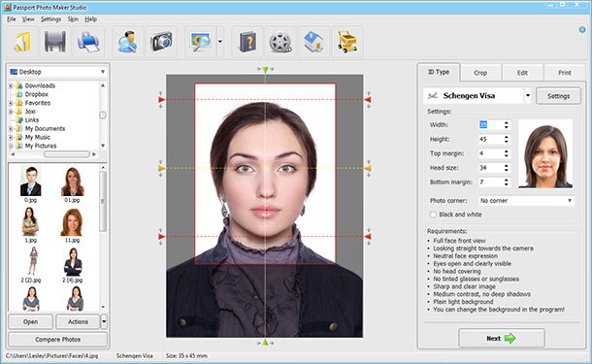Select left red chin line marker
This screenshot has width=592, height=364.
coord(162,237)
